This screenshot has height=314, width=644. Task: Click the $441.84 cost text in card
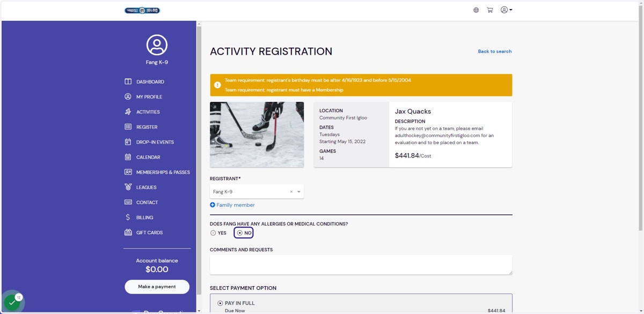tap(407, 155)
